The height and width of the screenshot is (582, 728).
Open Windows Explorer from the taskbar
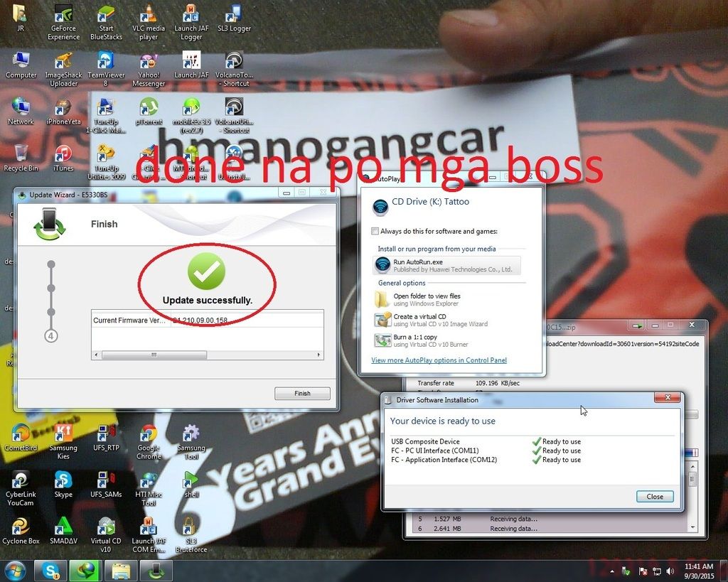coord(121,570)
